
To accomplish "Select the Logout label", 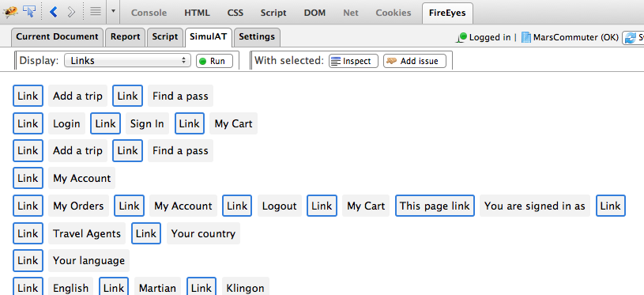I will pyautogui.click(x=279, y=206).
